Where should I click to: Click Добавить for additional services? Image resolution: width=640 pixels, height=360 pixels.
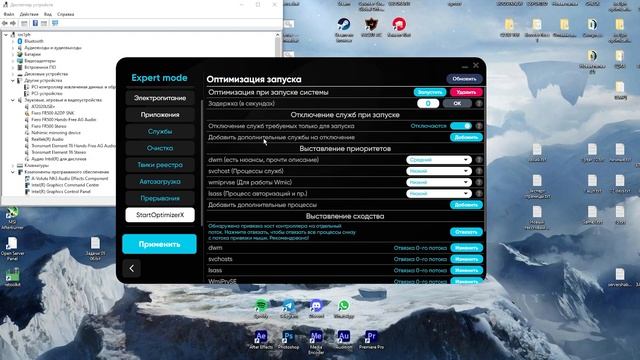(x=466, y=137)
